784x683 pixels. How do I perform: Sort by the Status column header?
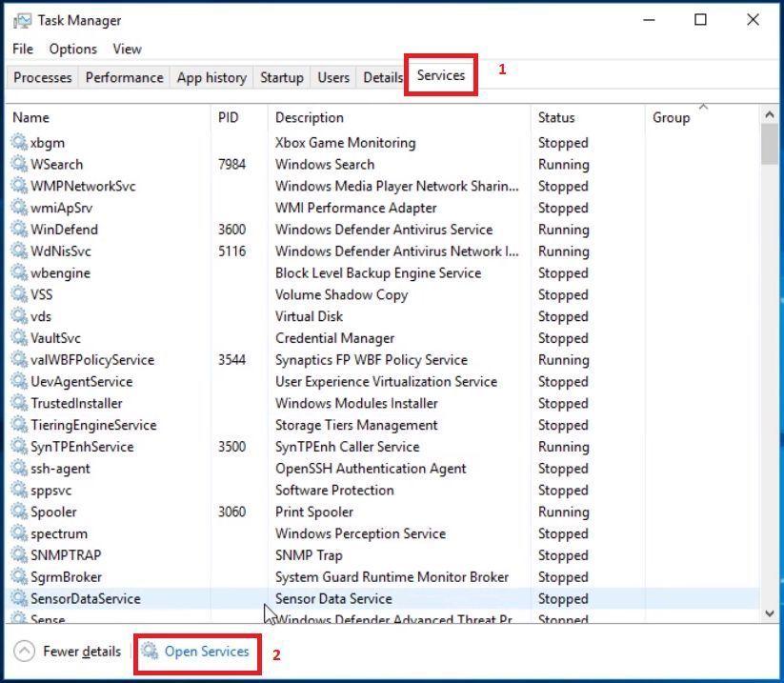[x=556, y=117]
